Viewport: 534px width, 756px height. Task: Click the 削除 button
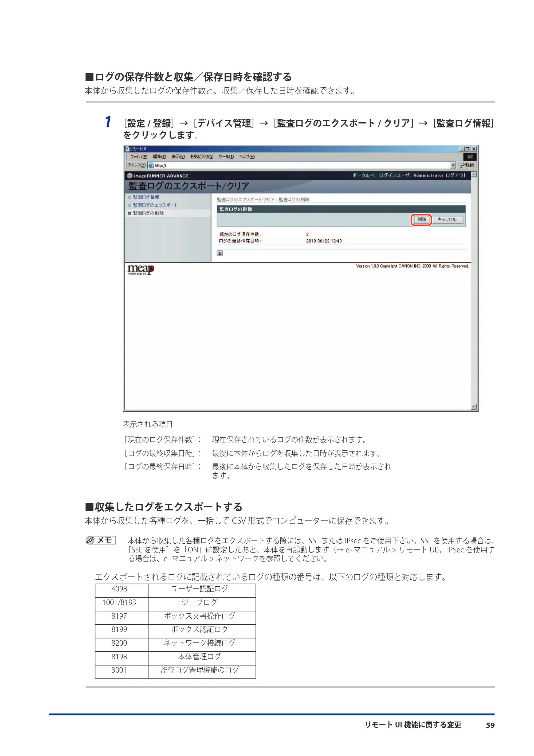pos(421,220)
